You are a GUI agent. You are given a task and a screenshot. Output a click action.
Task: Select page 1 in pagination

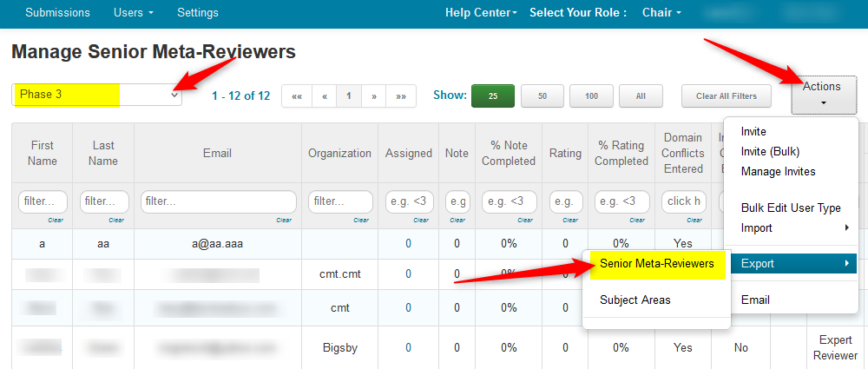click(349, 96)
